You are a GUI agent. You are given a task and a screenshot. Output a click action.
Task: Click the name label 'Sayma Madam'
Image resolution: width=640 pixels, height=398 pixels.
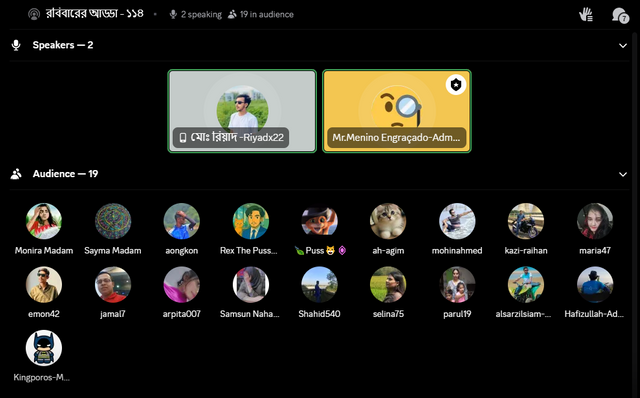click(113, 251)
